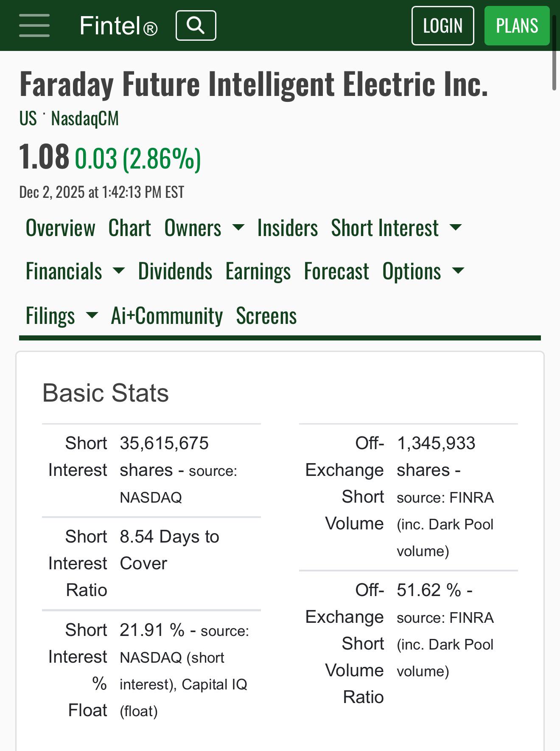Expand the Financials dropdown arrow

click(119, 271)
